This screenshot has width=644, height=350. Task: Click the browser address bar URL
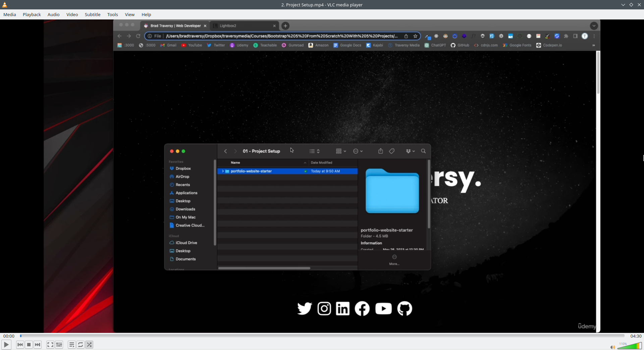pyautogui.click(x=282, y=36)
